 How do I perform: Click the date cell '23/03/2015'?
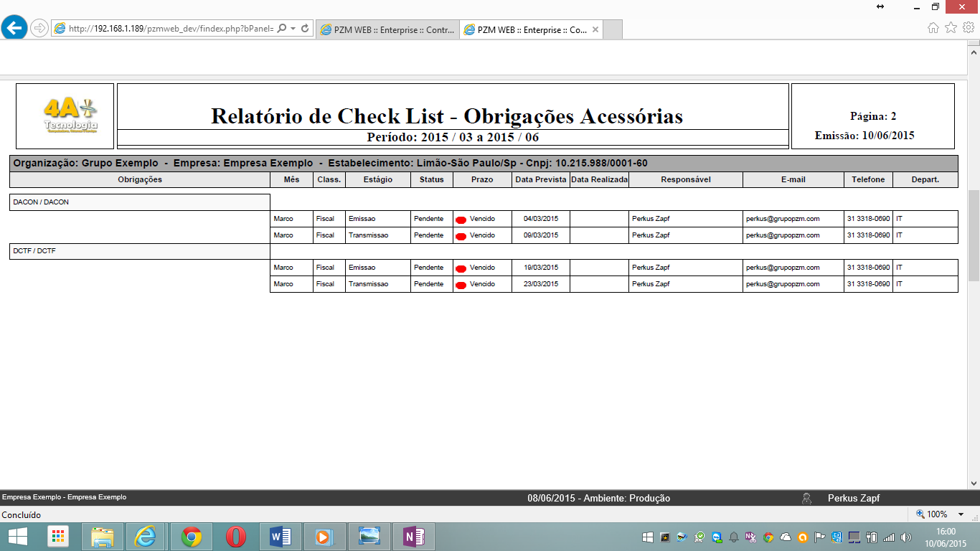point(541,284)
